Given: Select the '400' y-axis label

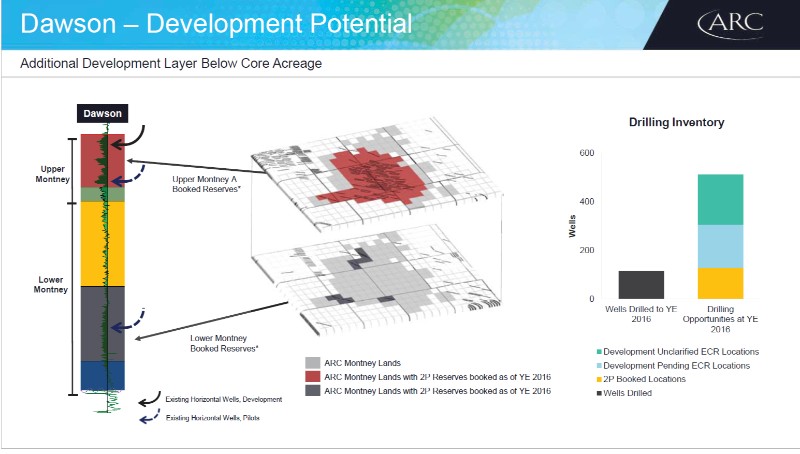Looking at the screenshot, I should point(587,201).
